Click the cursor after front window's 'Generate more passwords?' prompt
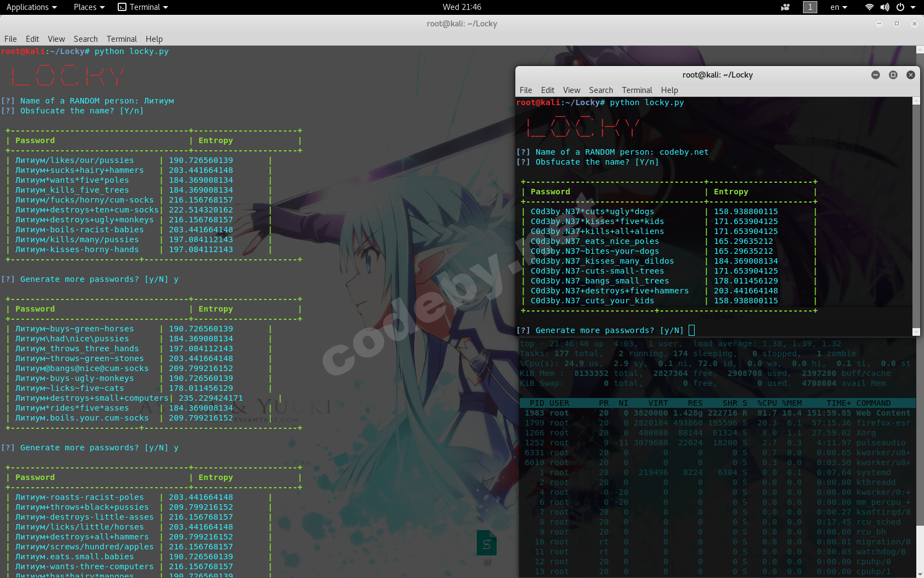924x578 pixels. (x=691, y=330)
